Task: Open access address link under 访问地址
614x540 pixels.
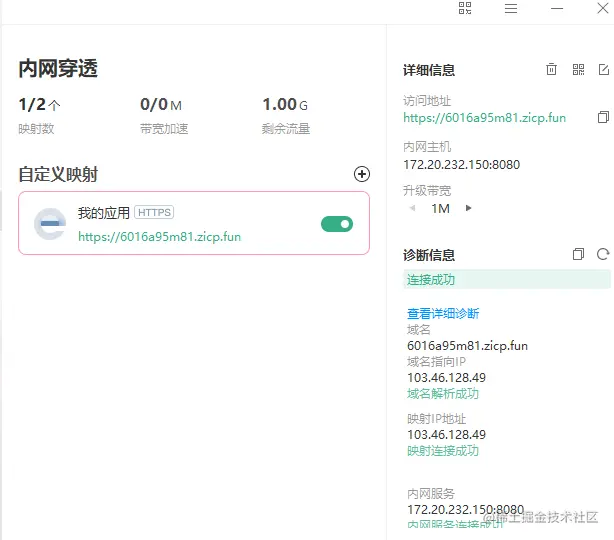Action: pos(484,118)
